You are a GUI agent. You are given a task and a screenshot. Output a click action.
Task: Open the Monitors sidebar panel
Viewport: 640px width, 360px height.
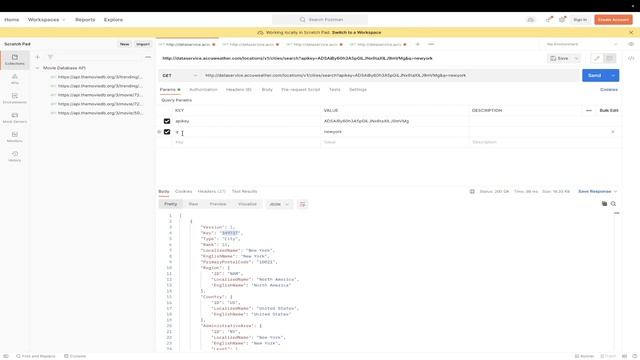pyautogui.click(x=15, y=137)
